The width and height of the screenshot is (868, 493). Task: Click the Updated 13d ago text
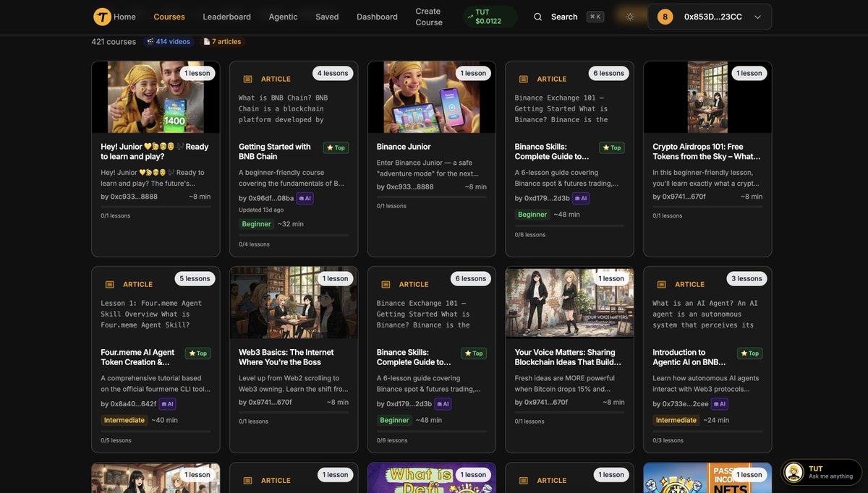261,210
